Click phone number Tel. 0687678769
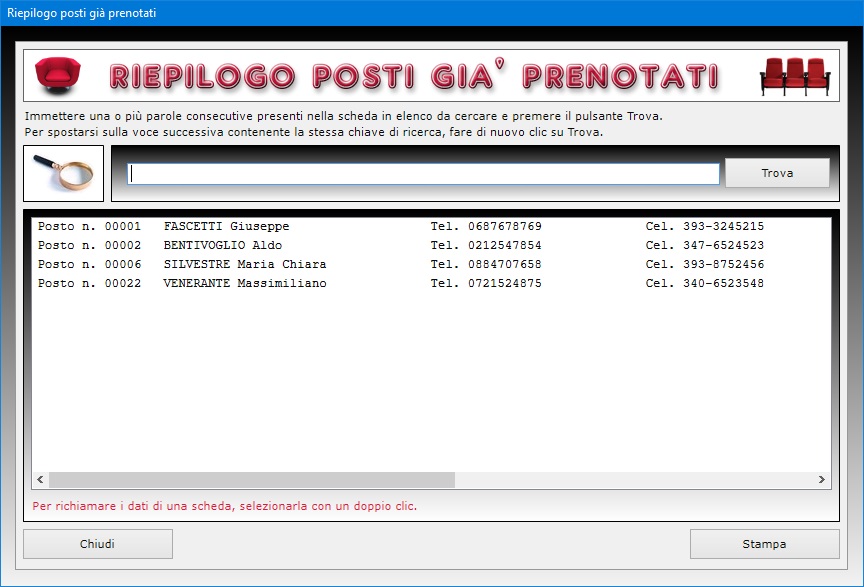Viewport: 864px width, 587px height. pos(486,226)
